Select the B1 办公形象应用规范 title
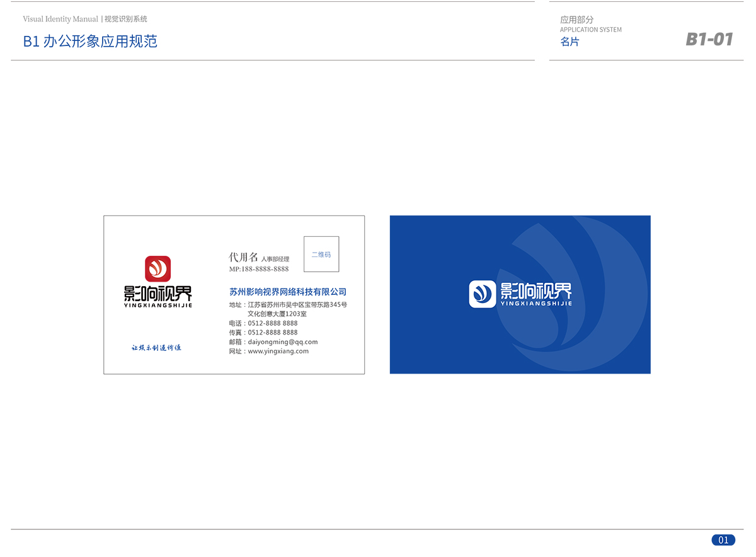Screen dimensions: 756x557 click(x=90, y=42)
